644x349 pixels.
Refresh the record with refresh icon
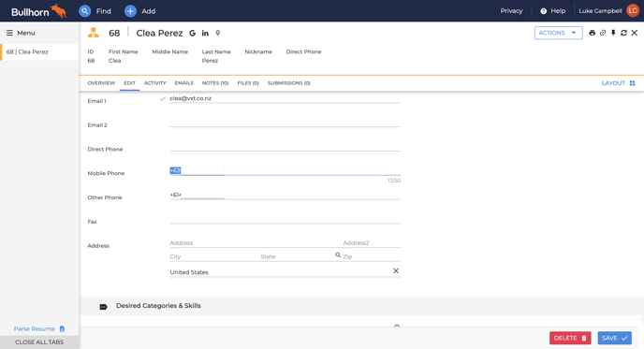tap(623, 33)
